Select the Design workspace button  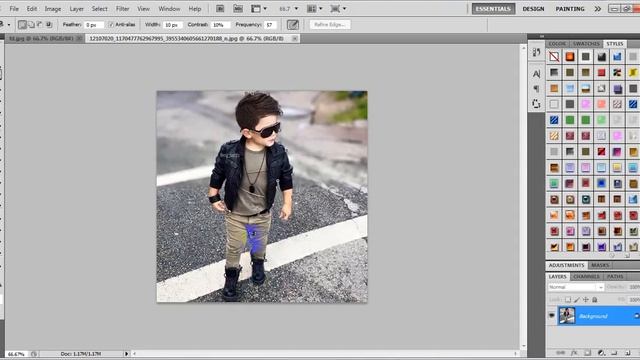pyautogui.click(x=533, y=9)
